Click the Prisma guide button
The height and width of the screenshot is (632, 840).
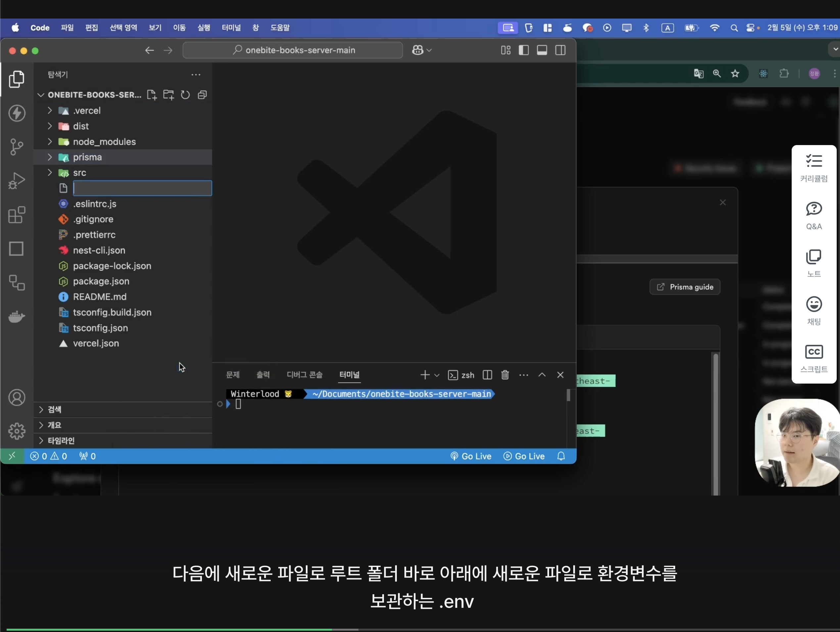[685, 287]
